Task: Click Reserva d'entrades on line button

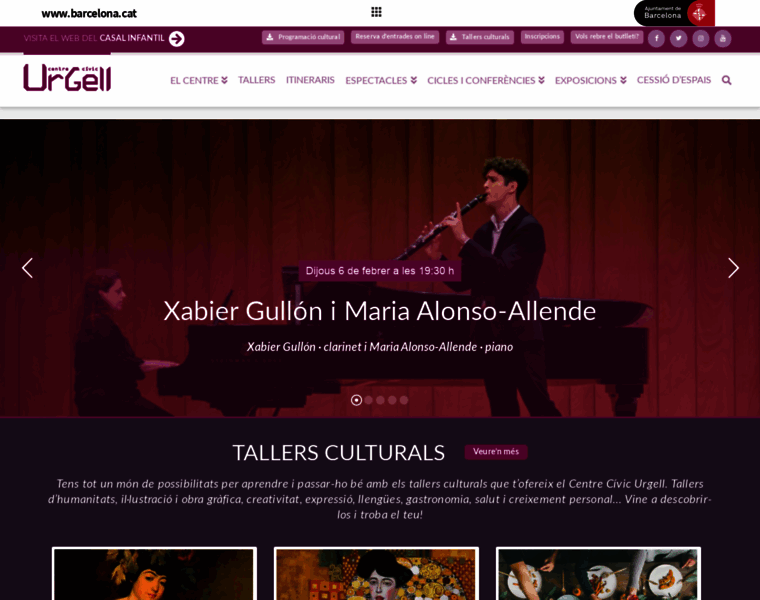Action: tap(395, 37)
